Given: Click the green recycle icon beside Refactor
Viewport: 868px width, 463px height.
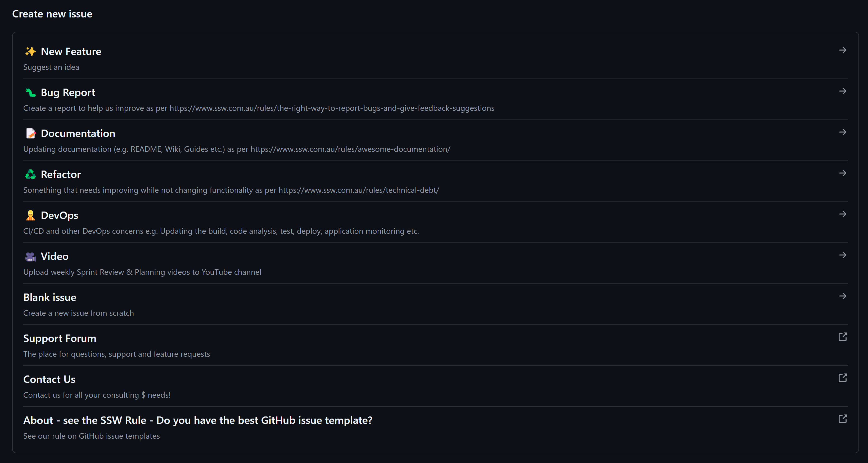Looking at the screenshot, I should [x=30, y=175].
